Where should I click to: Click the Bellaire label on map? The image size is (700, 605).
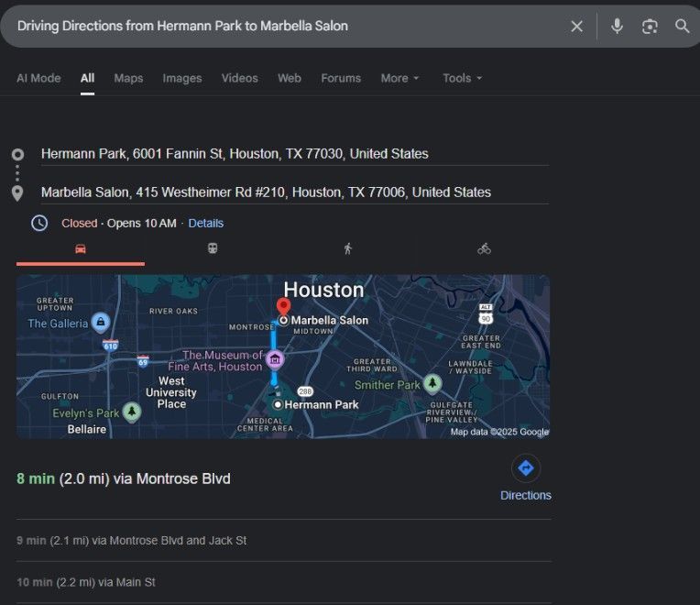[x=87, y=430]
